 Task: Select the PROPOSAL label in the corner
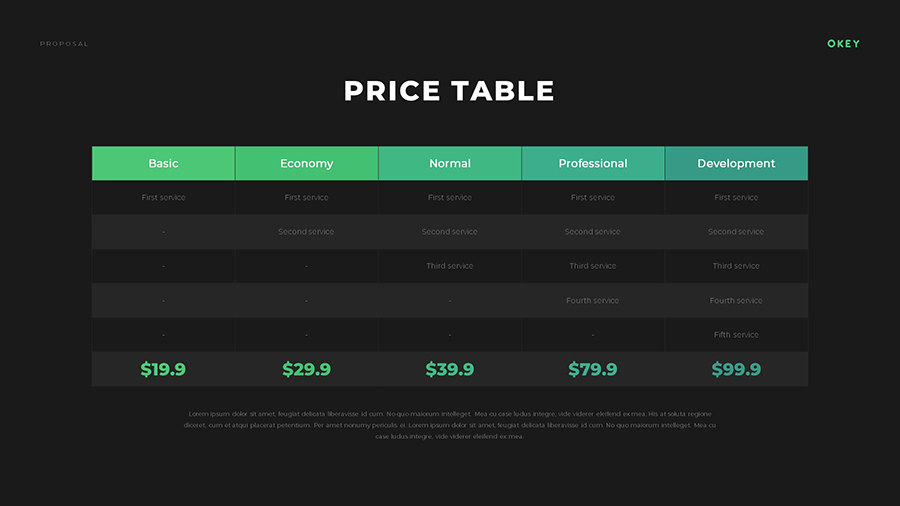(x=64, y=44)
